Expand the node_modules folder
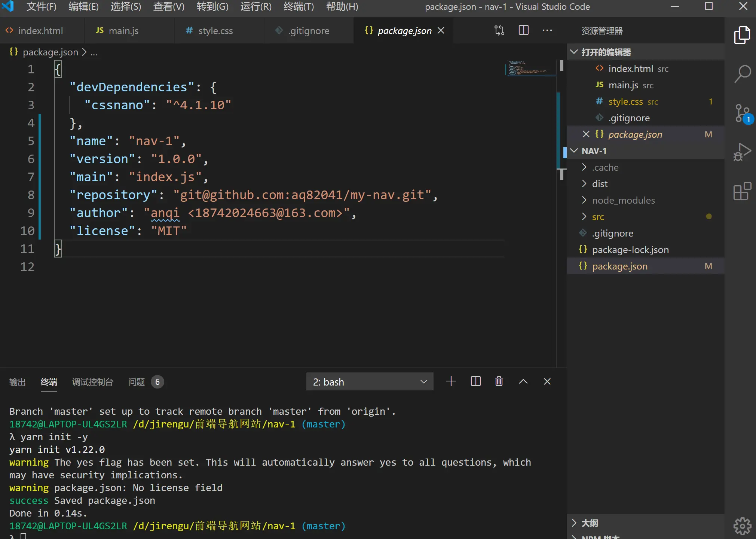The height and width of the screenshot is (539, 756). (x=623, y=200)
